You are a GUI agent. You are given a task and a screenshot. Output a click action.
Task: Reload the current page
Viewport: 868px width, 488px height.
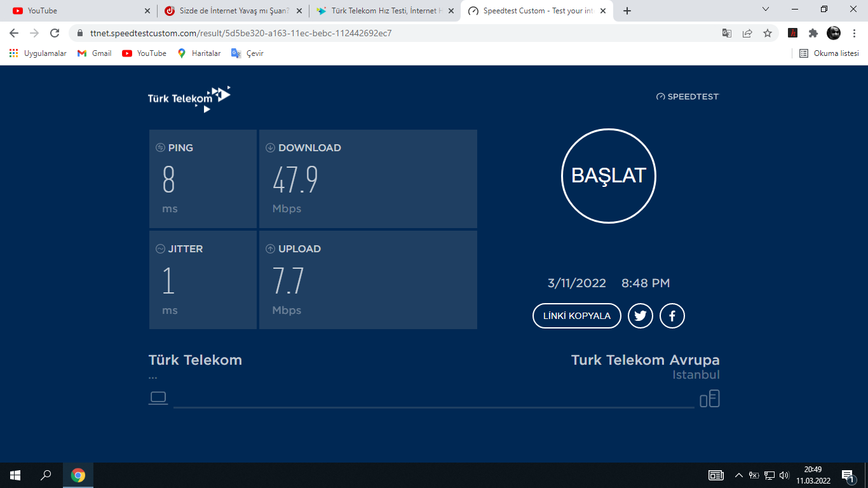55,33
